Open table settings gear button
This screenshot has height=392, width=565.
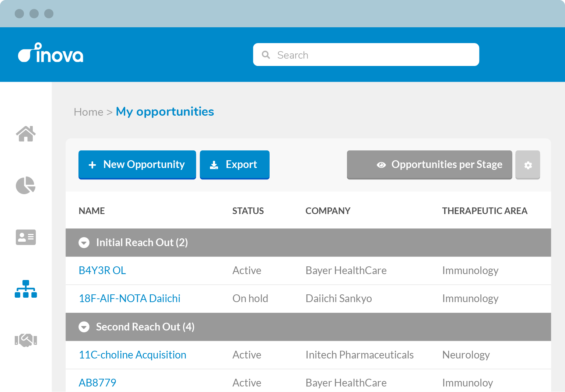click(527, 165)
